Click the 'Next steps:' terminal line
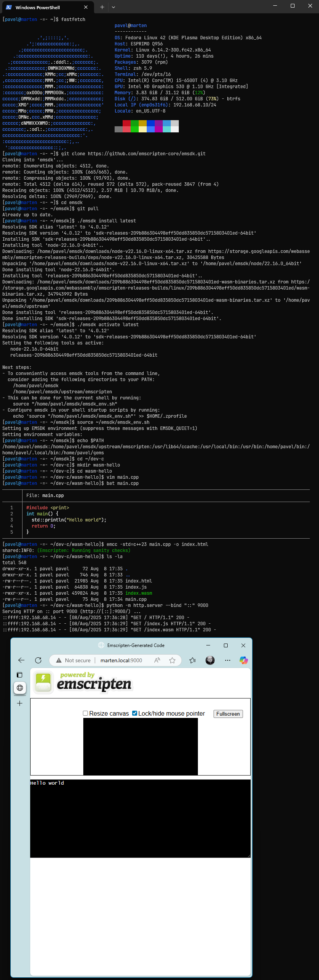Viewport: 319px width, 980px height. (x=17, y=367)
